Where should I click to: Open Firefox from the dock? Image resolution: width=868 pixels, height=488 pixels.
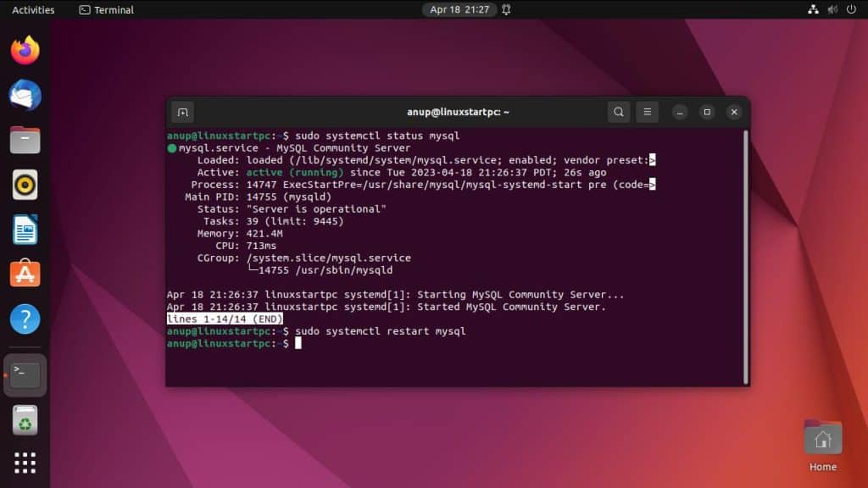[x=25, y=51]
